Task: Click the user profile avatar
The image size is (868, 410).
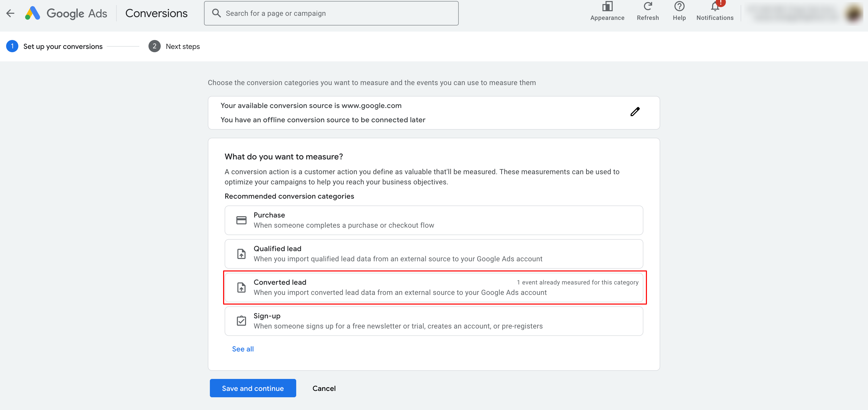Action: point(853,13)
